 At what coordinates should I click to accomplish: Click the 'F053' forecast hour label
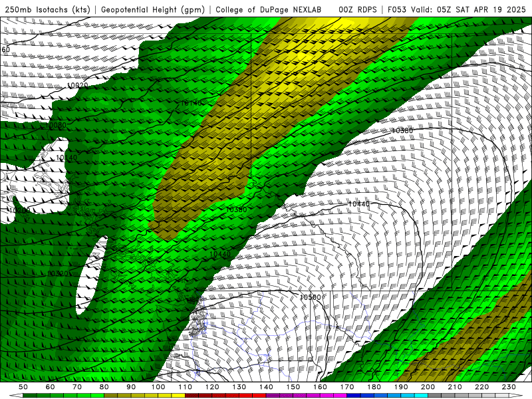coord(398,9)
